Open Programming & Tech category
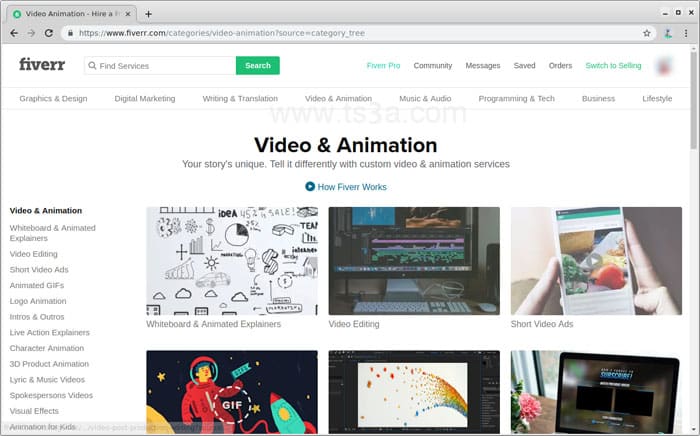The height and width of the screenshot is (436, 700). click(517, 99)
